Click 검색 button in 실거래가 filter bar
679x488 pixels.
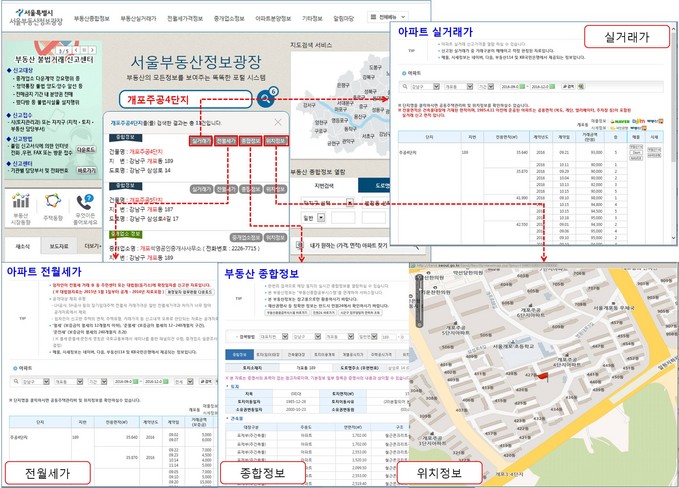click(568, 87)
